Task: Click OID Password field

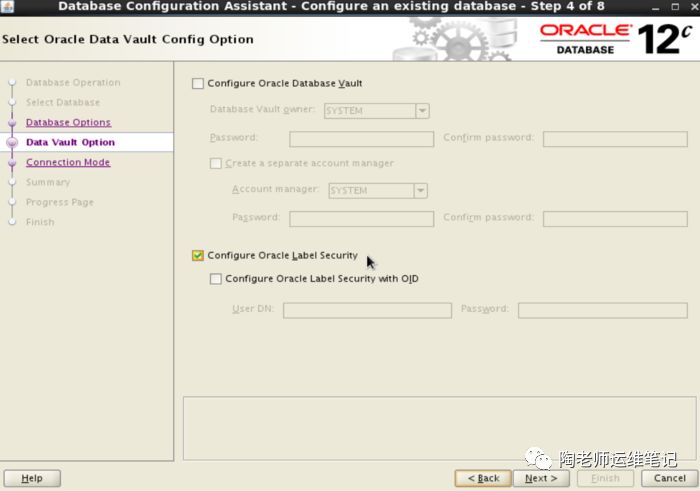Action: (603, 310)
